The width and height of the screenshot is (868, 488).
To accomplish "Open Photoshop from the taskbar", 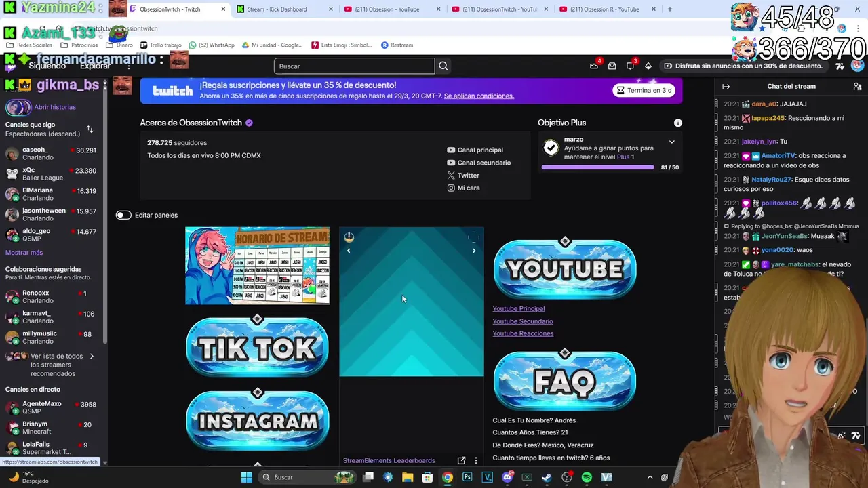I will 467,477.
